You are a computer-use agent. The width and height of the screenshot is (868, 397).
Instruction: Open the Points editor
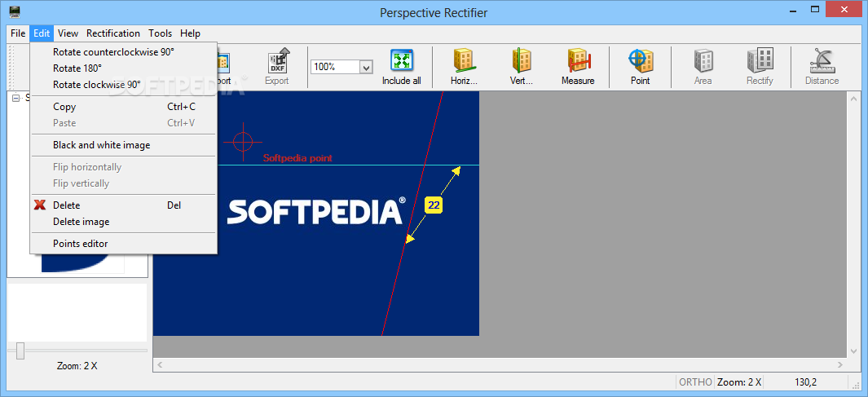123,244
